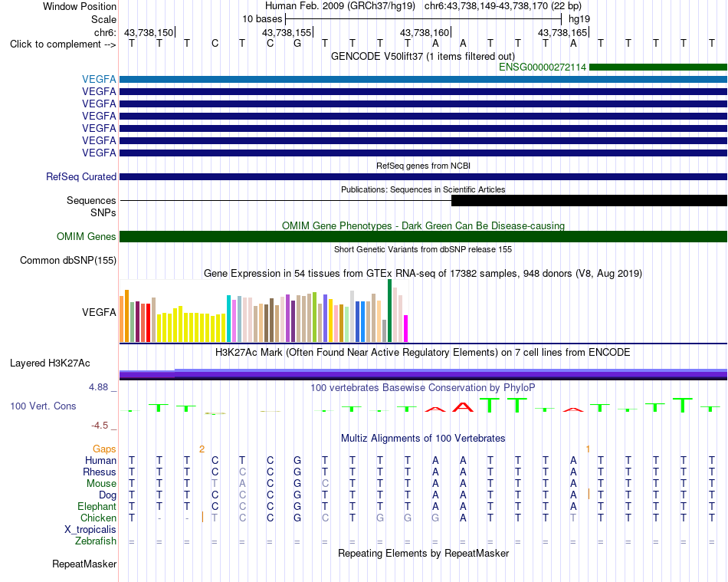The height and width of the screenshot is (582, 728).
Task: Click the orange gap marker labeled 1
Action: click(x=588, y=449)
